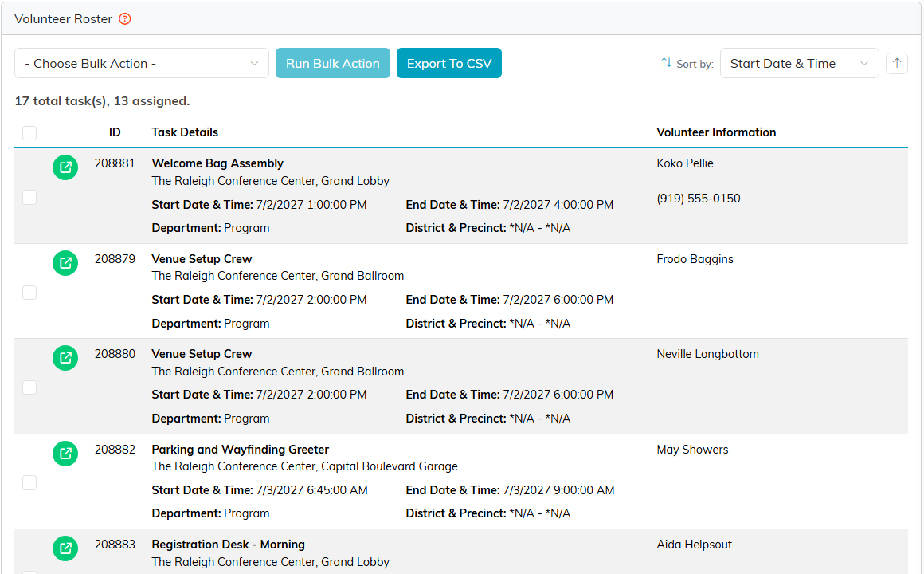This screenshot has width=924, height=574.
Task: Click the Volunteer Information column header
Action: (716, 132)
